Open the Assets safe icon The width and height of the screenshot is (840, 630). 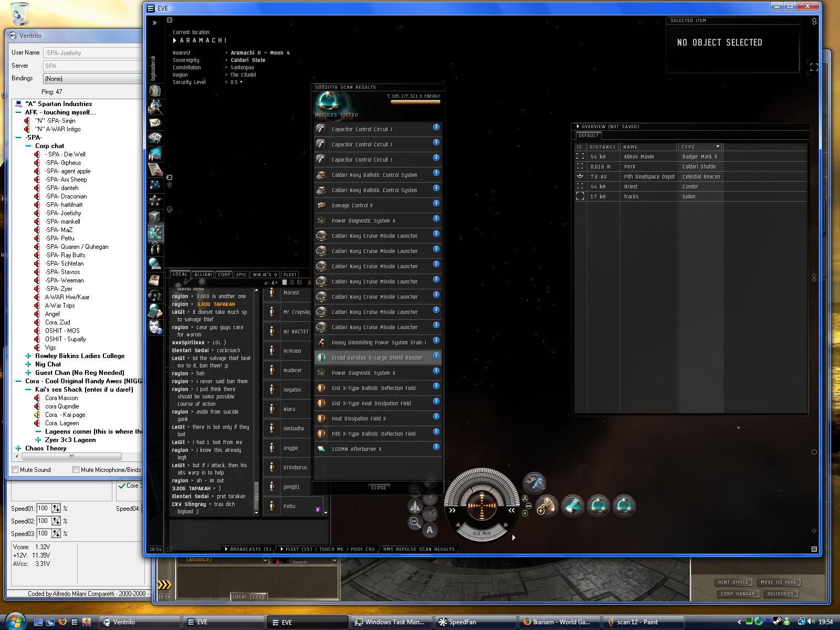click(x=155, y=216)
